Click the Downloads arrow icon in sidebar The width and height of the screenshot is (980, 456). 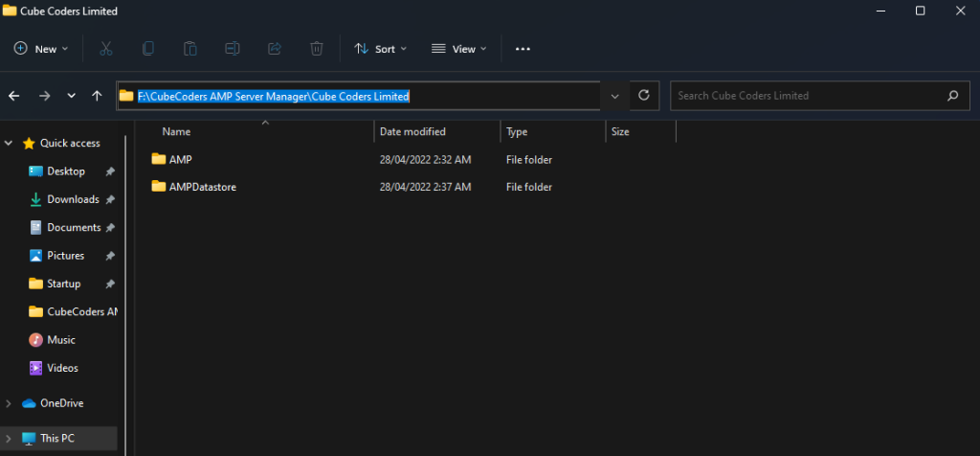coord(36,199)
